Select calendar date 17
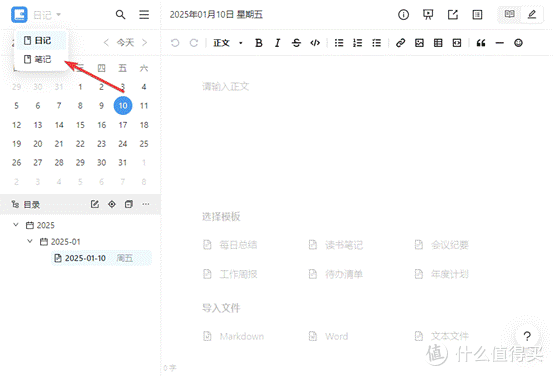This screenshot has height=376, width=553. [123, 125]
